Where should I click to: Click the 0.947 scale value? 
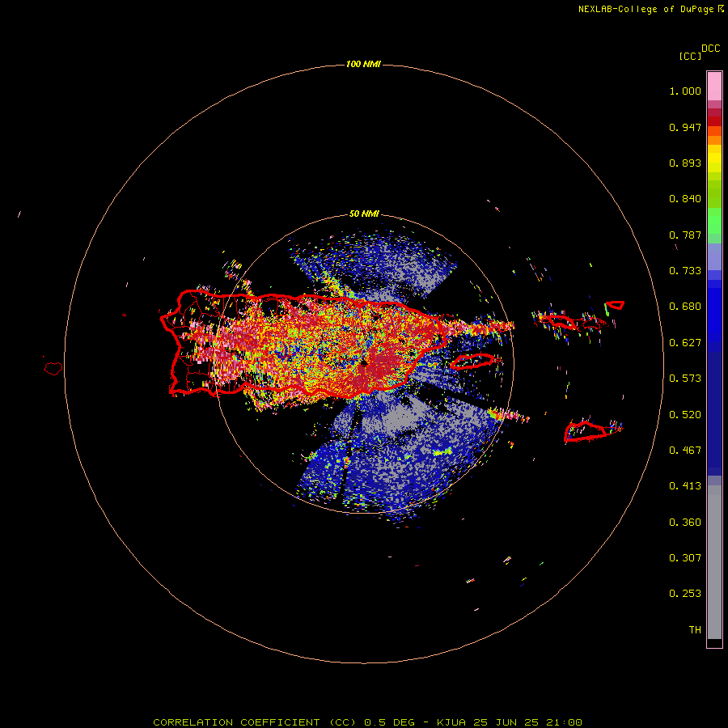coord(685,127)
